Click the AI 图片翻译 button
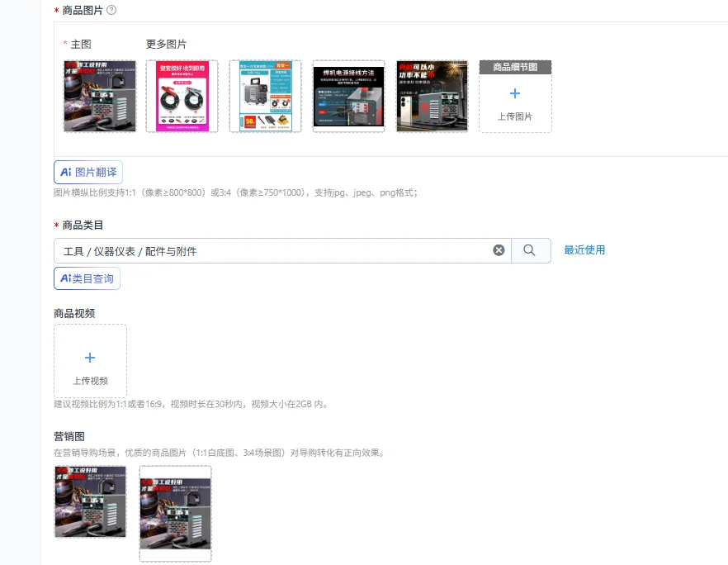This screenshot has height=565, width=728. tap(88, 173)
